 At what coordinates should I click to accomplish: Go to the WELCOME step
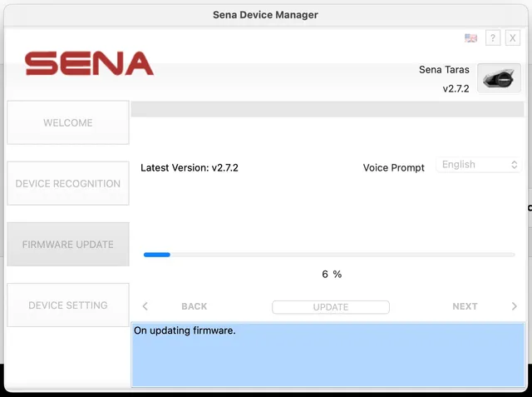[68, 122]
